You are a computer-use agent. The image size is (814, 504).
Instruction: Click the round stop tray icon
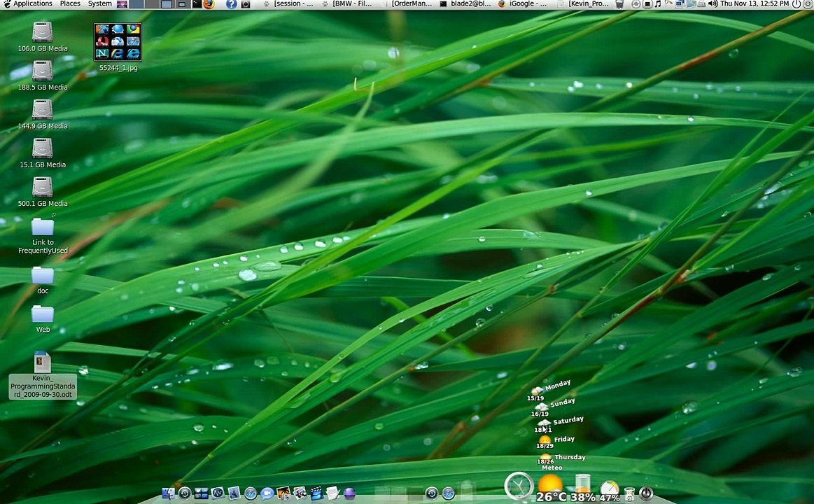pos(647,4)
